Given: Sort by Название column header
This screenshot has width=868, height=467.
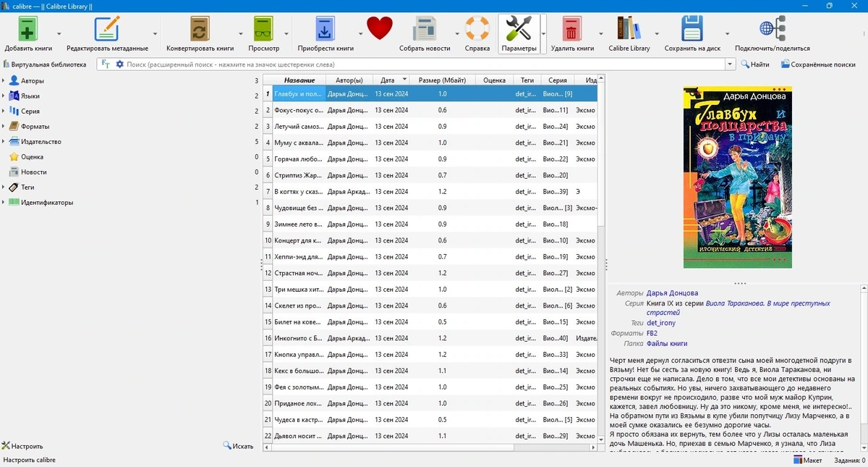Looking at the screenshot, I should pyautogui.click(x=299, y=80).
